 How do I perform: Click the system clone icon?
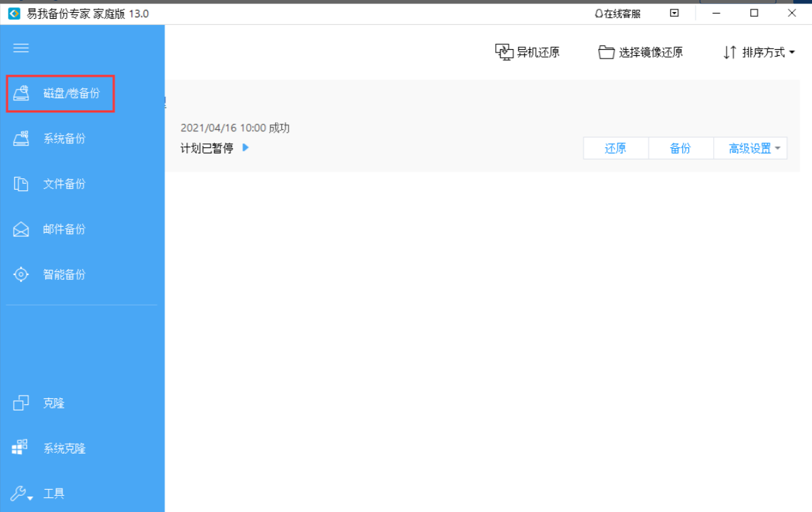20,447
